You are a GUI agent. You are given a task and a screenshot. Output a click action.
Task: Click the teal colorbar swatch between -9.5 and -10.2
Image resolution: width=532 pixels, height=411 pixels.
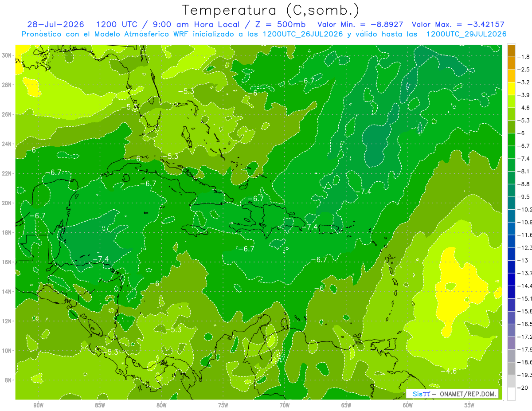[511, 203]
